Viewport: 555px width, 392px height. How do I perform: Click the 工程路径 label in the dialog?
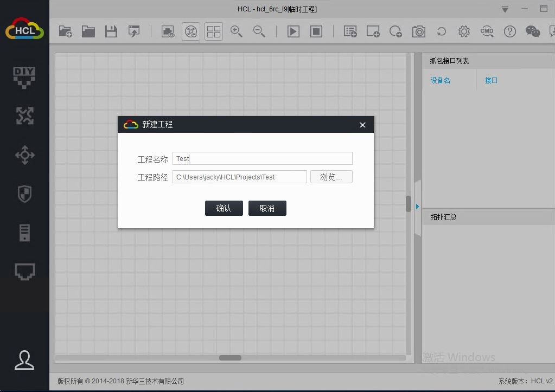152,177
